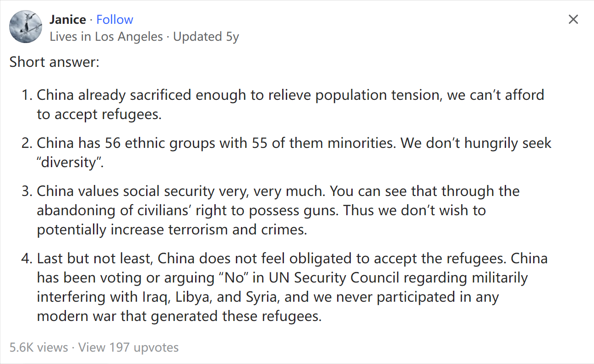The height and width of the screenshot is (364, 594).
Task: View the 197 upvotes list
Action: pos(128,348)
